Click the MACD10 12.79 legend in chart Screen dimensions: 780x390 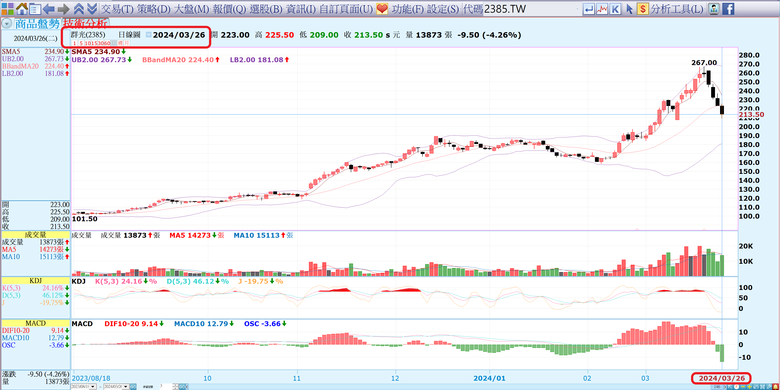tap(205, 324)
